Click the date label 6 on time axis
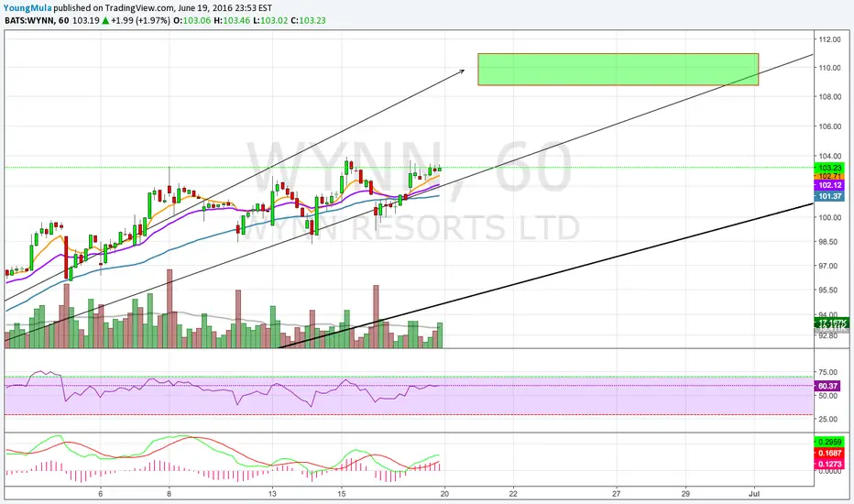854x504 pixels. 101,494
